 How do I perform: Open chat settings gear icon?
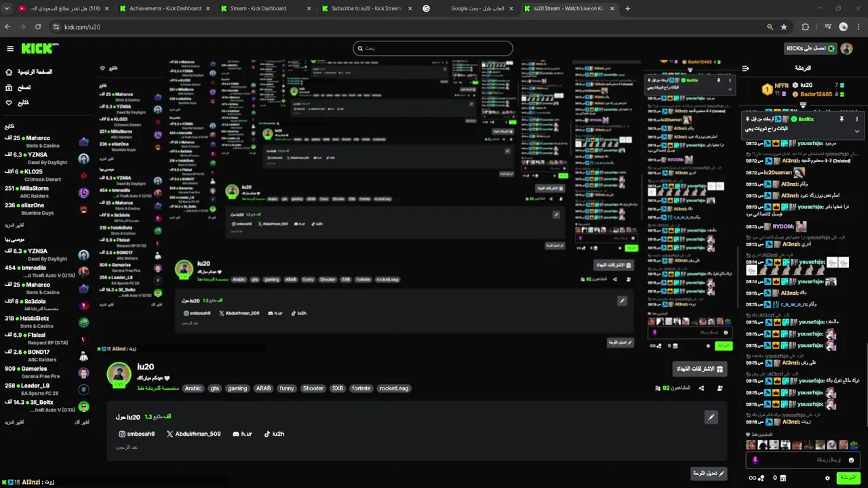point(827,478)
